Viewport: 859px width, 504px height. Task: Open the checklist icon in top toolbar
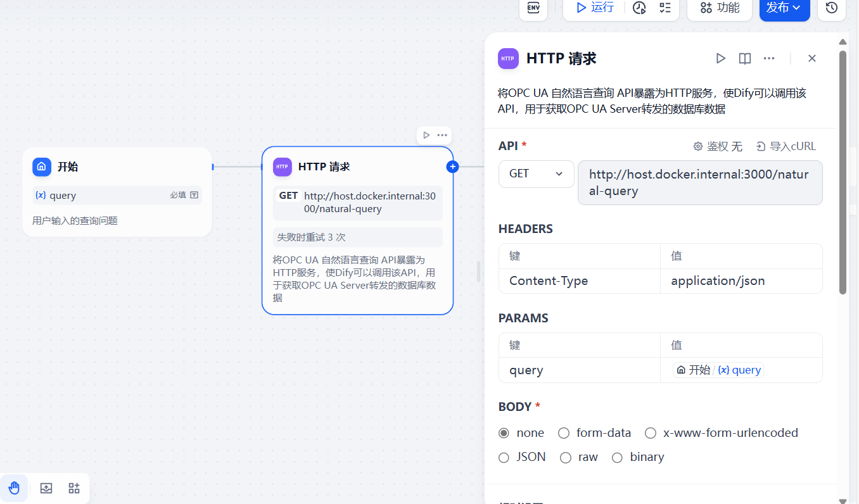point(664,9)
